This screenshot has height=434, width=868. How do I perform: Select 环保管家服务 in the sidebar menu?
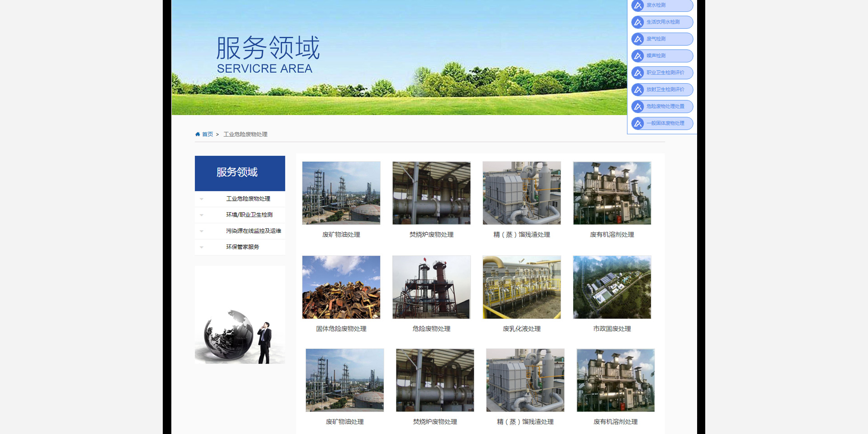(x=243, y=247)
